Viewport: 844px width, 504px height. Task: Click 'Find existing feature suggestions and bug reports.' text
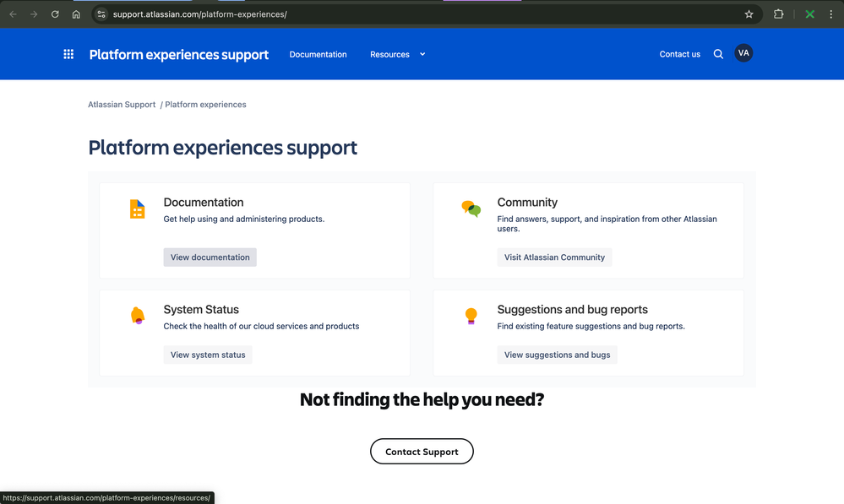pyautogui.click(x=591, y=326)
